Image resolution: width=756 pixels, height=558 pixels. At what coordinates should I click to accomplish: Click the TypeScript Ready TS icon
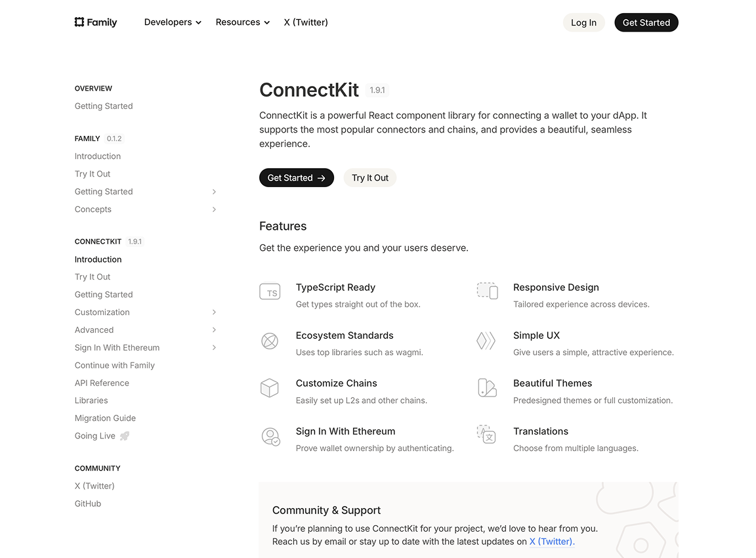270,292
